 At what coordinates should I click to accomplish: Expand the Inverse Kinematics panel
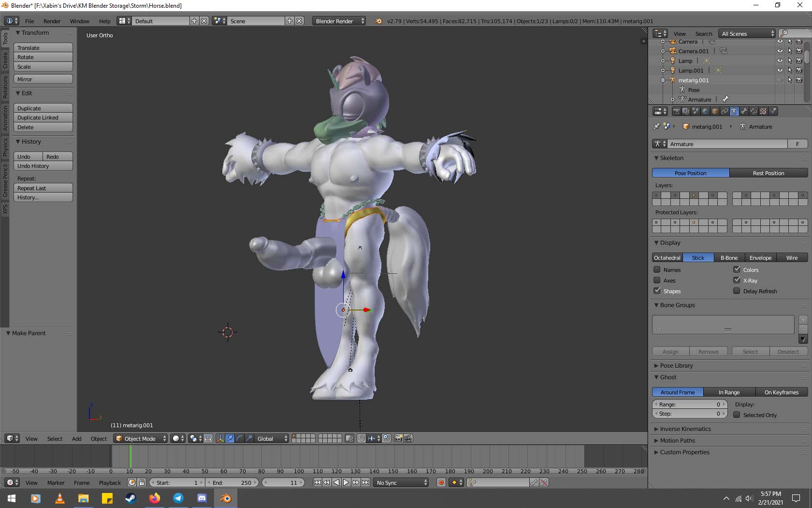point(685,429)
